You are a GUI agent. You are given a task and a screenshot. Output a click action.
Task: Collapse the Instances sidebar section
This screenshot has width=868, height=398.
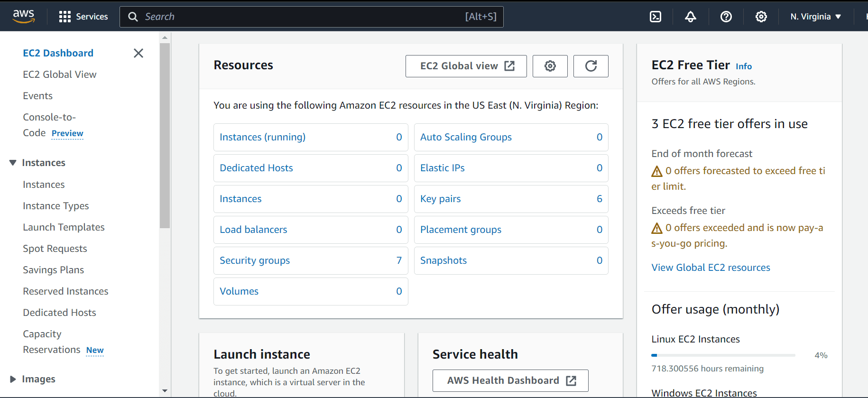coord(13,163)
